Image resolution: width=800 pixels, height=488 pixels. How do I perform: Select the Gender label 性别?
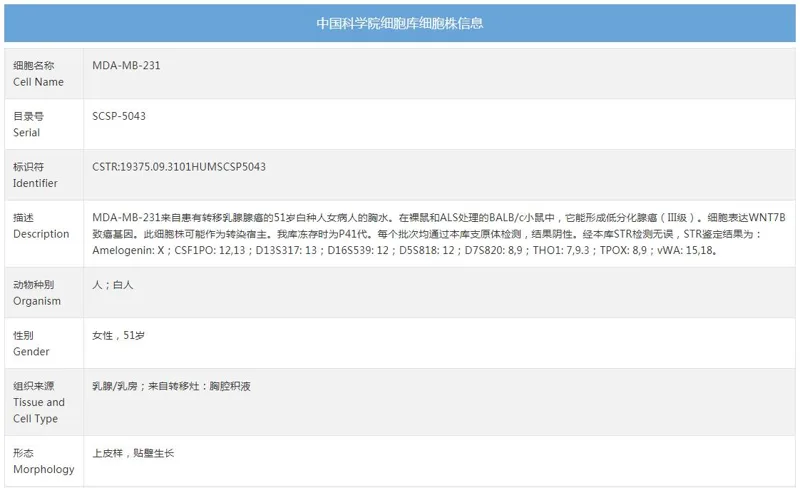23,335
